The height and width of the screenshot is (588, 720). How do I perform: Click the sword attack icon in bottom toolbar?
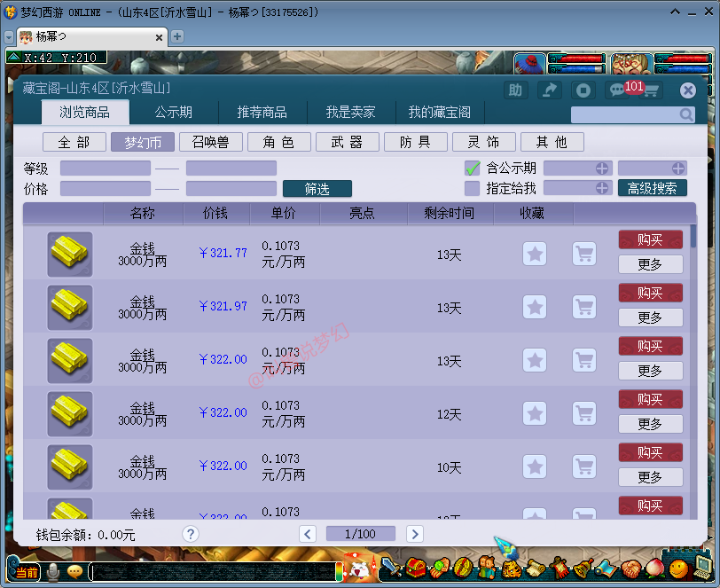391,568
